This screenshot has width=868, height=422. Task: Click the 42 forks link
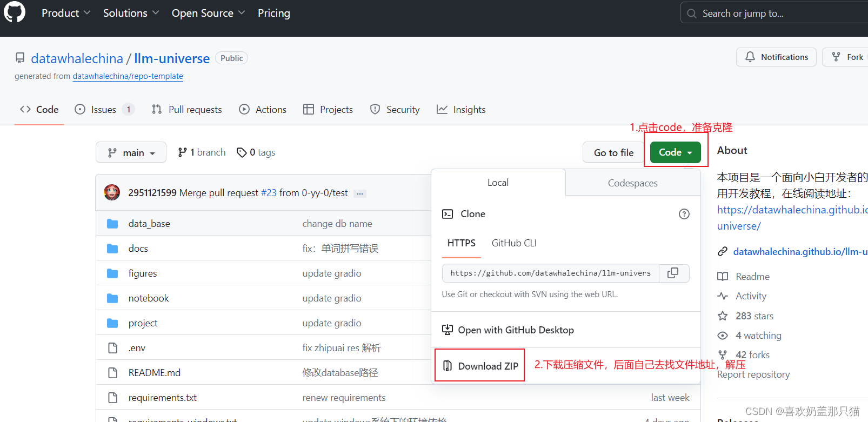pyautogui.click(x=752, y=355)
